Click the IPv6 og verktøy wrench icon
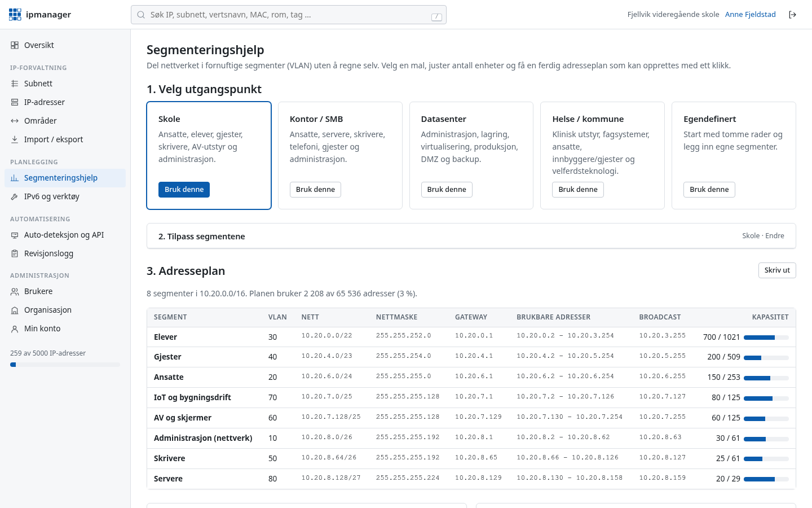812x508 pixels. [x=15, y=196]
